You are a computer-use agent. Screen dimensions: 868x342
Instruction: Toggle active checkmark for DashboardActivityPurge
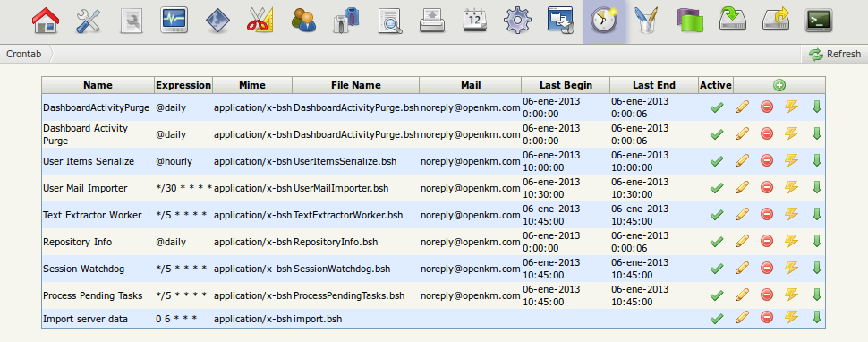coord(716,107)
